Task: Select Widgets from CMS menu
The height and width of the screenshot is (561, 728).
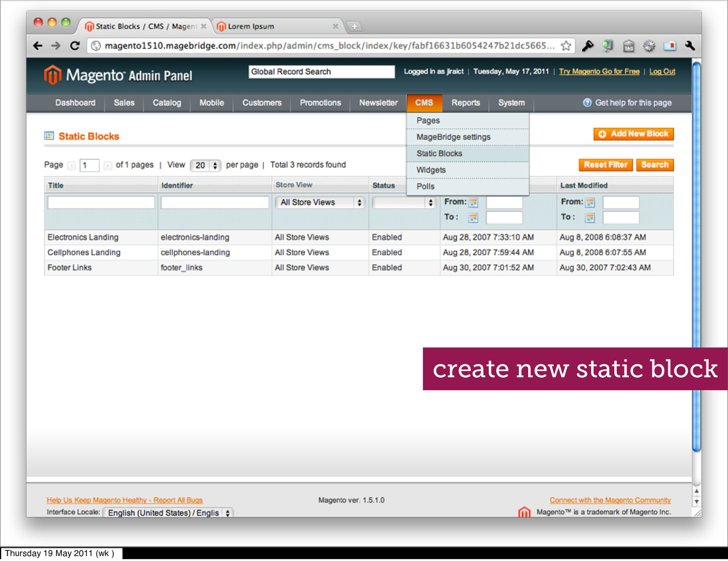Action: pyautogui.click(x=468, y=170)
